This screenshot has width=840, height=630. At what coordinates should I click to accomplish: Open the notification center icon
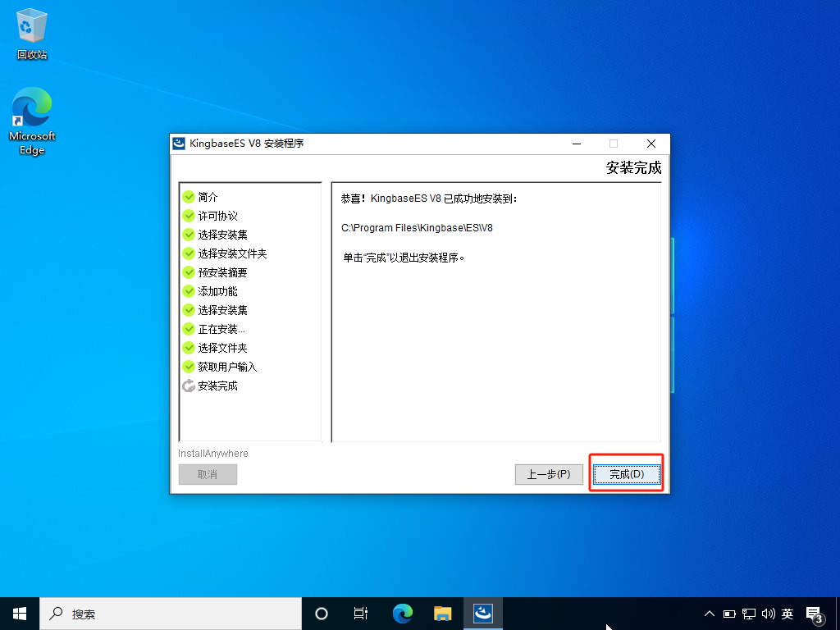click(x=815, y=615)
